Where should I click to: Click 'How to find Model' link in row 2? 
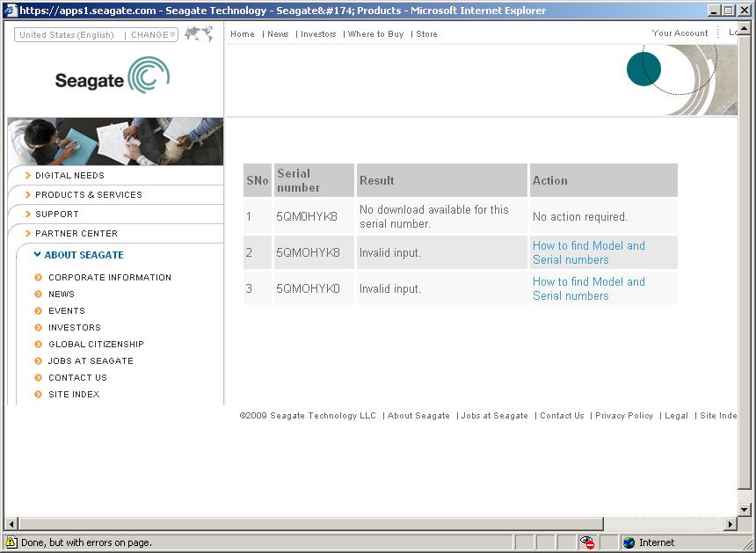point(588,252)
